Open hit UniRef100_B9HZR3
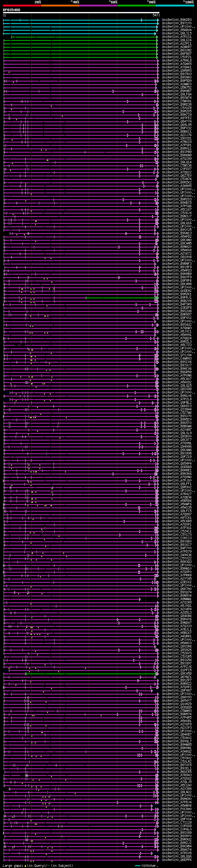This screenshot has width=197, height=868. [x=177, y=20]
